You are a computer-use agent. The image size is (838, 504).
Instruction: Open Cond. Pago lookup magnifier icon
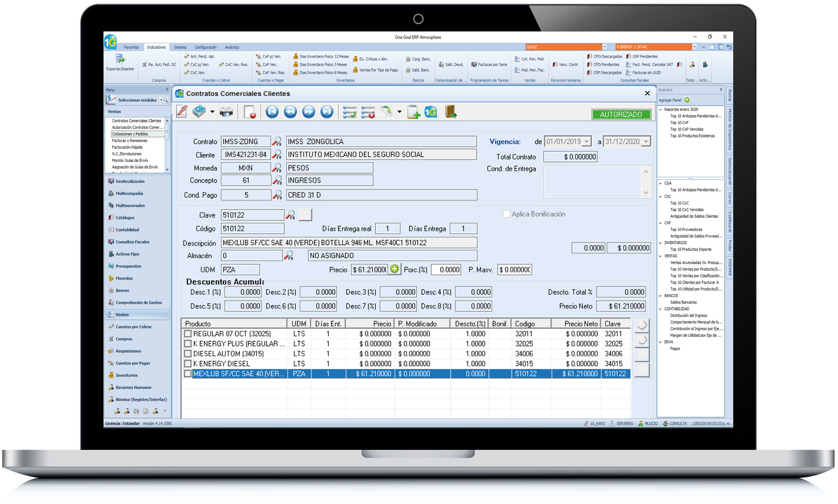click(277, 195)
